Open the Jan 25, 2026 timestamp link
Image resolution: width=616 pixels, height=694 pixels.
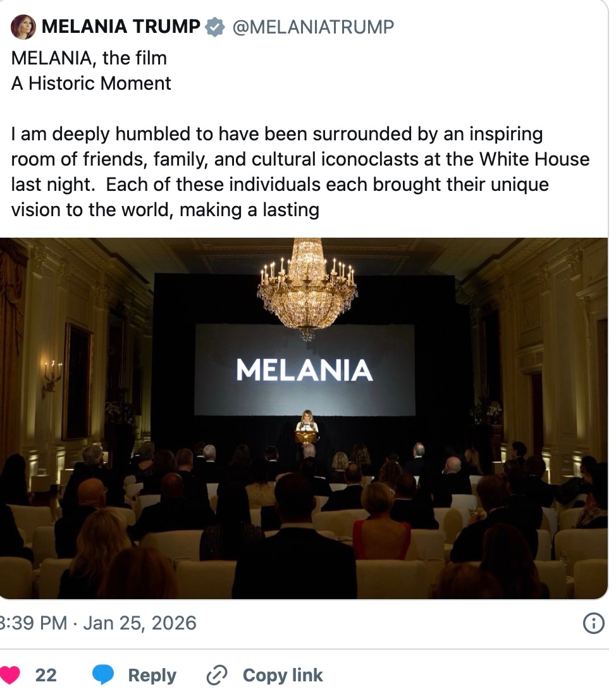[x=139, y=623]
